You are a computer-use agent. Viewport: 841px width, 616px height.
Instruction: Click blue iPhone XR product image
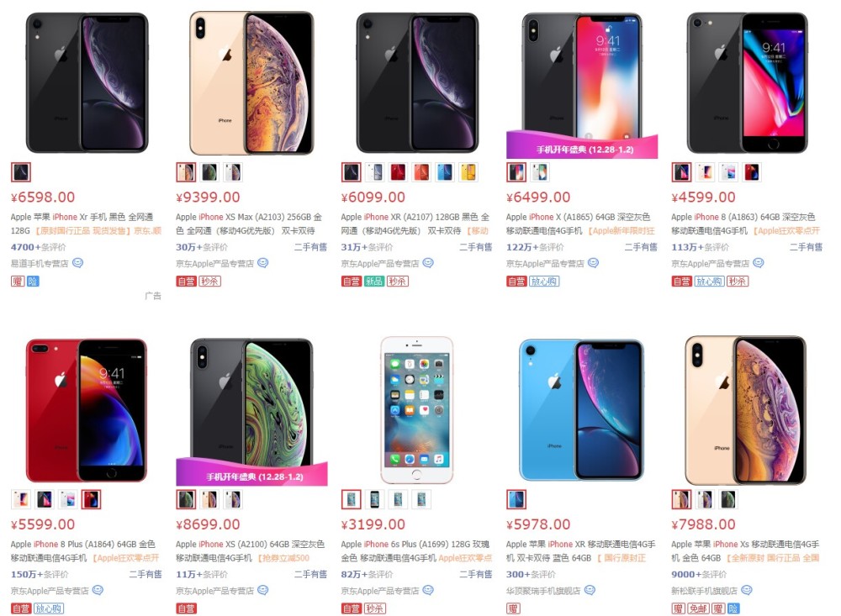coord(581,409)
